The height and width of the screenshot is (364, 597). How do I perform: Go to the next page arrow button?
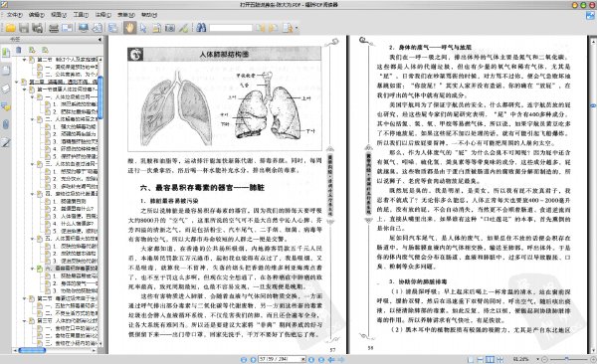coord(311,359)
